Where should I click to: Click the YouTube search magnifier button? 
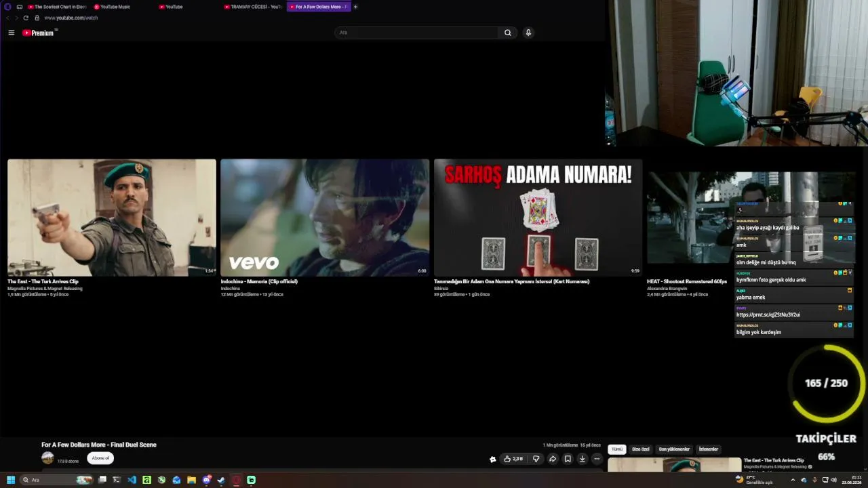click(x=507, y=33)
